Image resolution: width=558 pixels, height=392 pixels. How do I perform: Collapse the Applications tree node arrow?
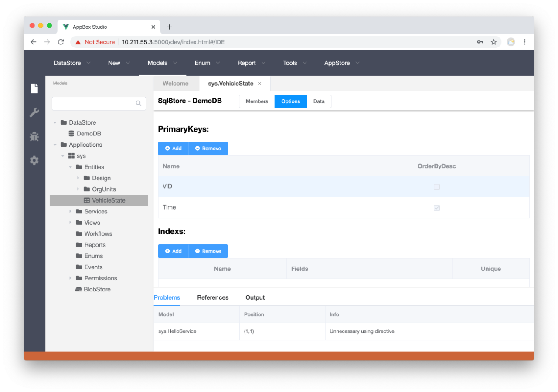point(55,145)
